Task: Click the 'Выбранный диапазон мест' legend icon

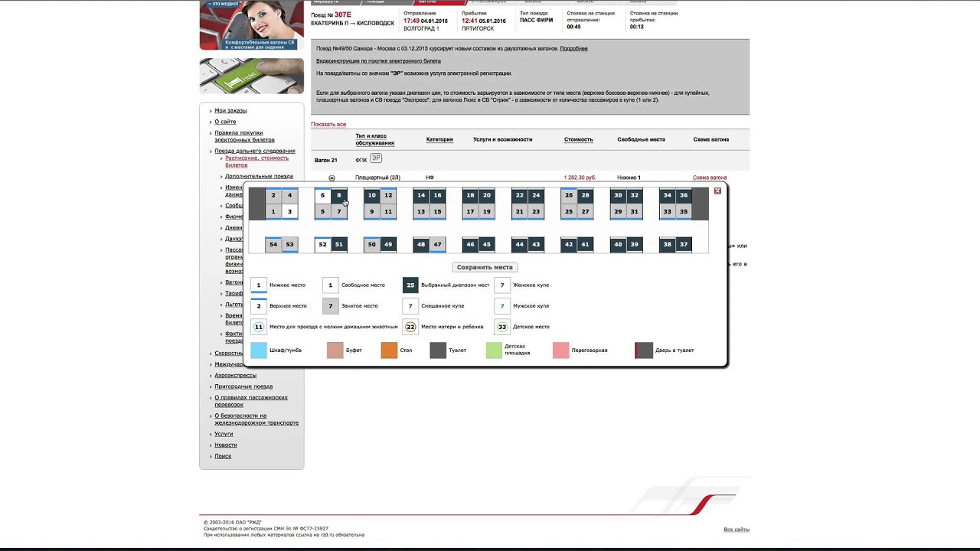Action: point(410,285)
